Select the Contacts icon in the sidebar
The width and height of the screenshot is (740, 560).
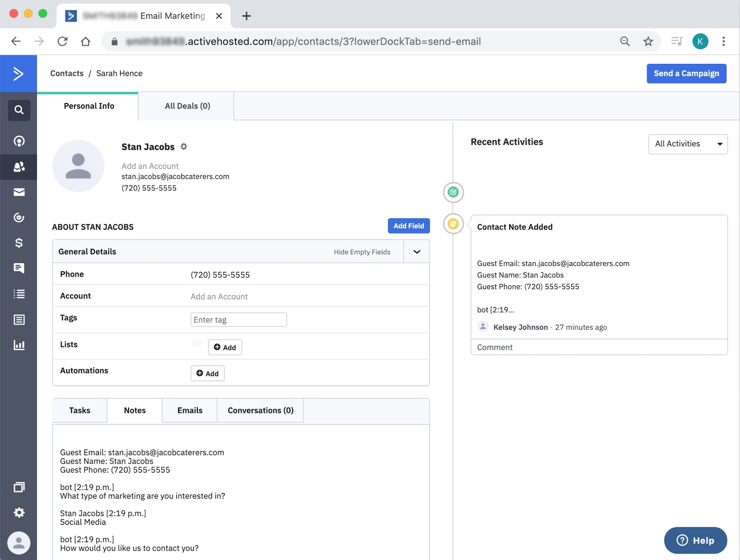[18, 167]
